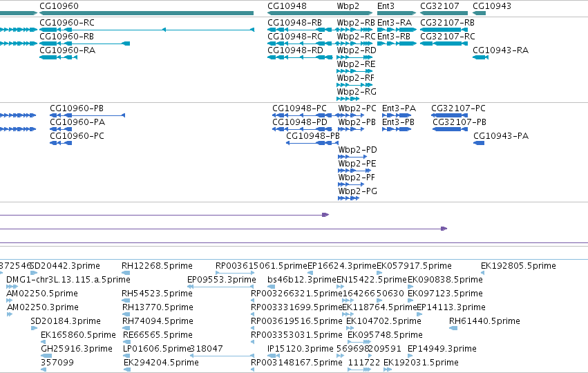Click EST EK192031.5prime
This screenshot has height=373, width=588.
pos(421,363)
